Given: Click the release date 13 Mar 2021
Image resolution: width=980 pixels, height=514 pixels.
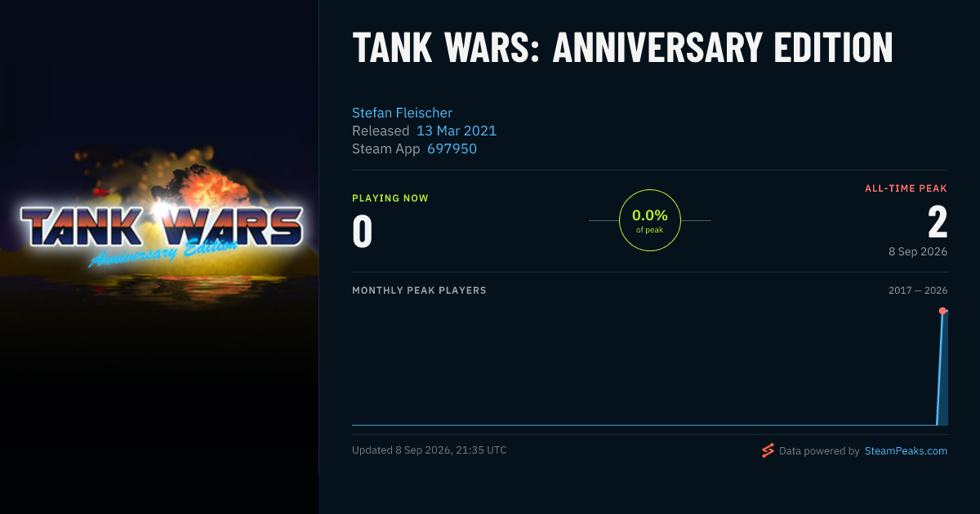Looking at the screenshot, I should [457, 131].
